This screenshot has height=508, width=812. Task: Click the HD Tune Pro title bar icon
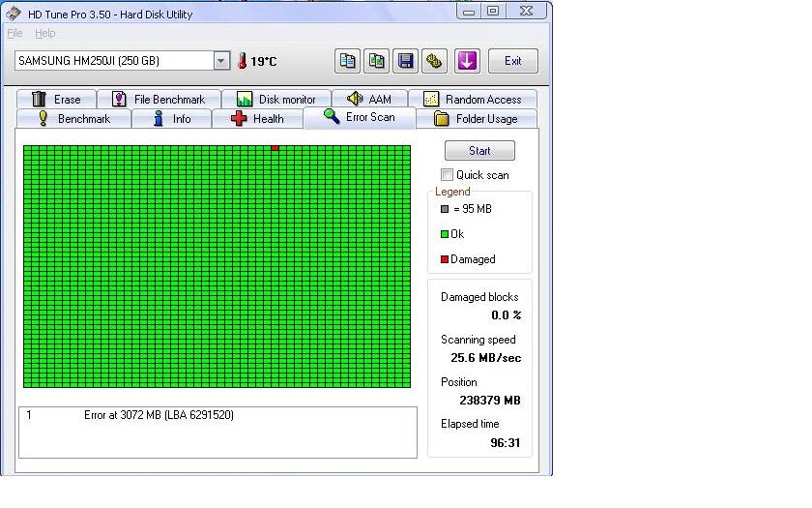click(x=14, y=14)
